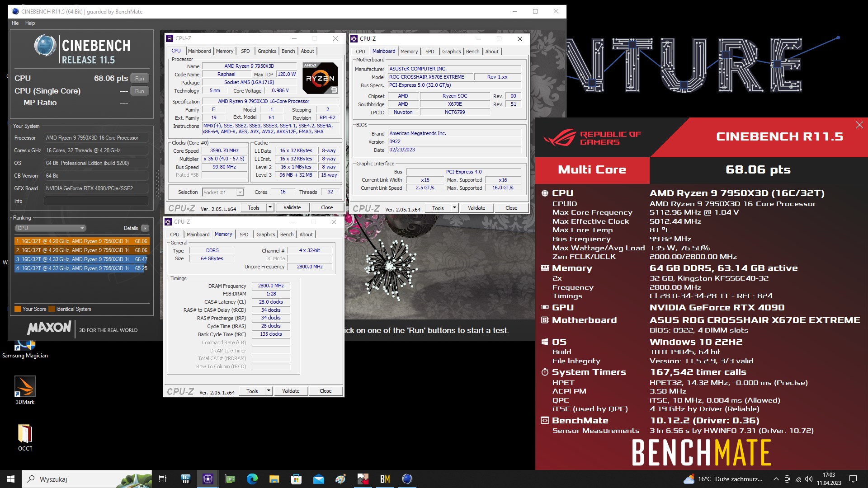Image resolution: width=868 pixels, height=488 pixels.
Task: Click the Cinebench title bar app icon
Action: pyautogui.click(x=16, y=12)
